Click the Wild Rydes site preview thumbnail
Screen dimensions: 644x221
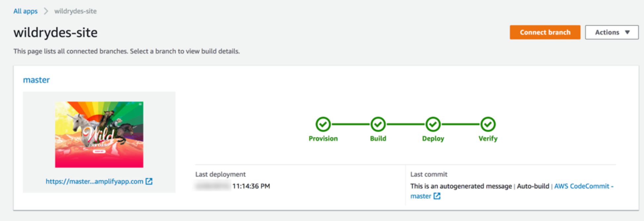pyautogui.click(x=99, y=135)
